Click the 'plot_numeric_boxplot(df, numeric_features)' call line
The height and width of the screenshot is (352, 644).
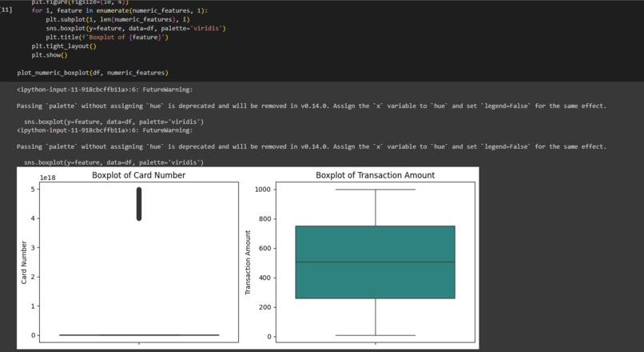[x=93, y=73]
